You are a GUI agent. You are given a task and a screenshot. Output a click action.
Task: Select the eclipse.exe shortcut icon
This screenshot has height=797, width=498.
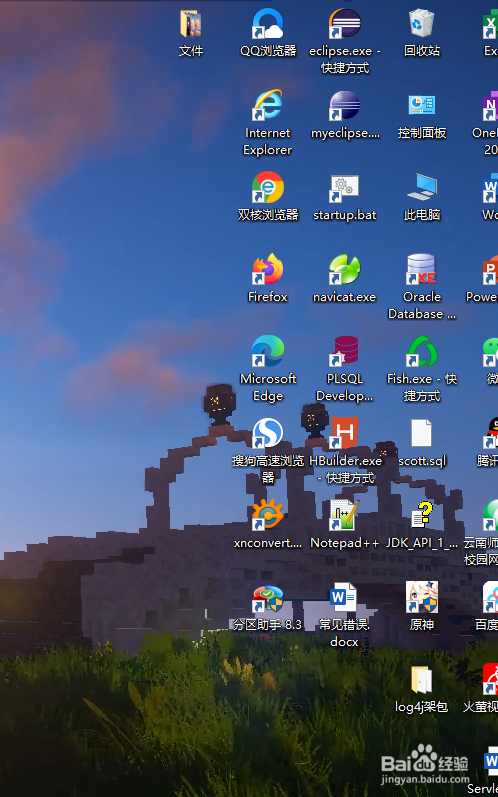click(x=345, y=24)
